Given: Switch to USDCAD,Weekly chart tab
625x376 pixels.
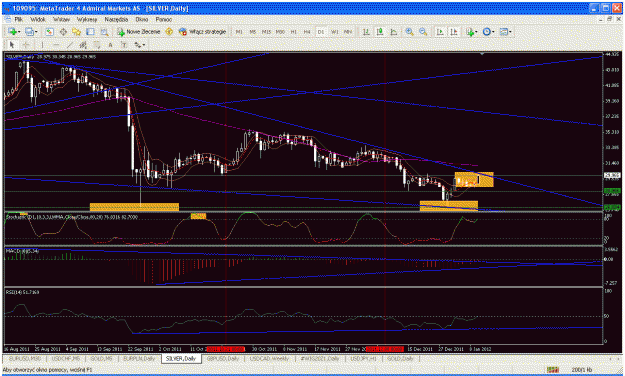Looking at the screenshot, I should point(269,359).
